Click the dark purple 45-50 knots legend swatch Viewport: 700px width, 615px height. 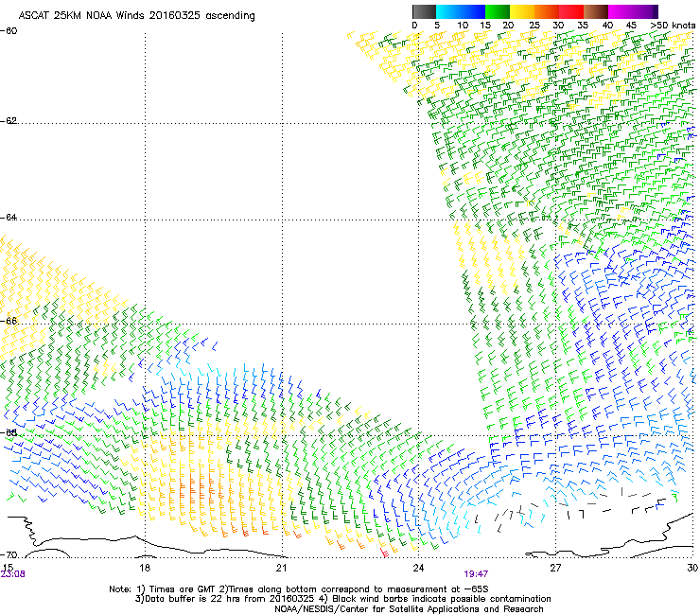(645, 11)
